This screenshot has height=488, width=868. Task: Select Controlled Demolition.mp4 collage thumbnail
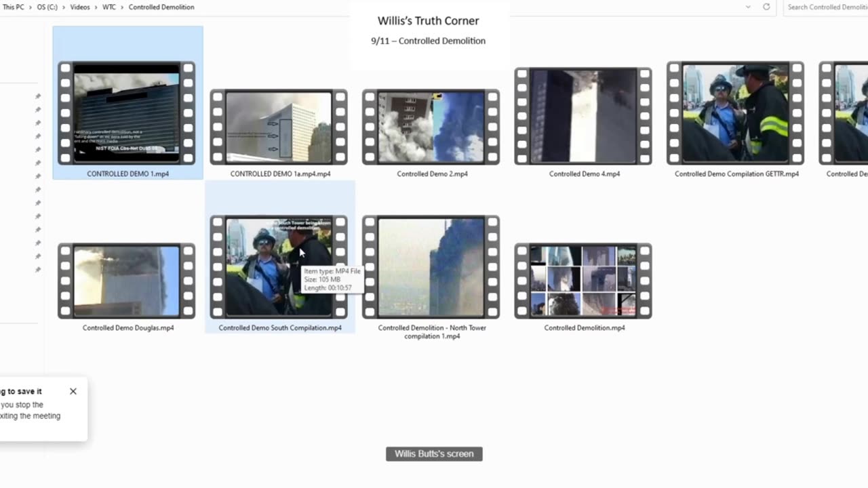pos(583,281)
